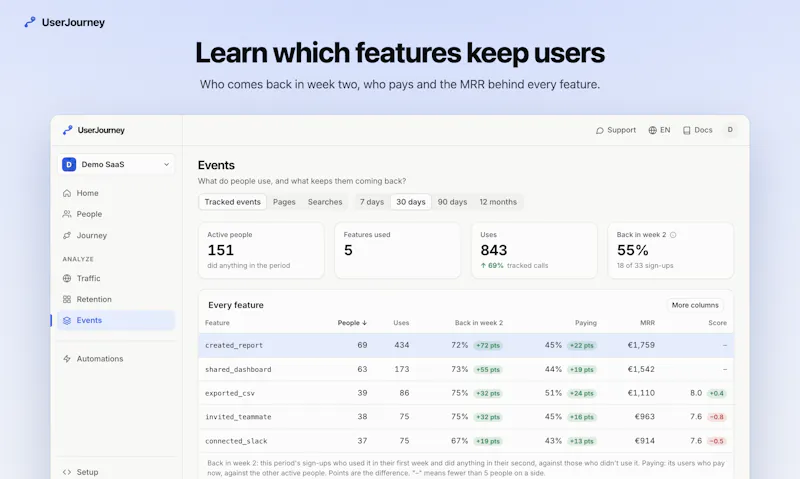The image size is (800, 479).
Task: Click the Automations lightning icon in sidebar
Action: (67, 359)
